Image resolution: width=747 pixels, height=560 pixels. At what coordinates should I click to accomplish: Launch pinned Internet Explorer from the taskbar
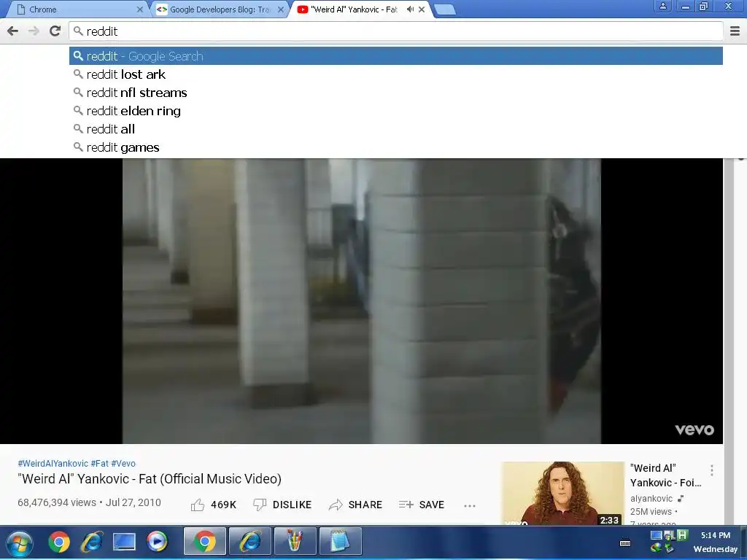(91, 542)
